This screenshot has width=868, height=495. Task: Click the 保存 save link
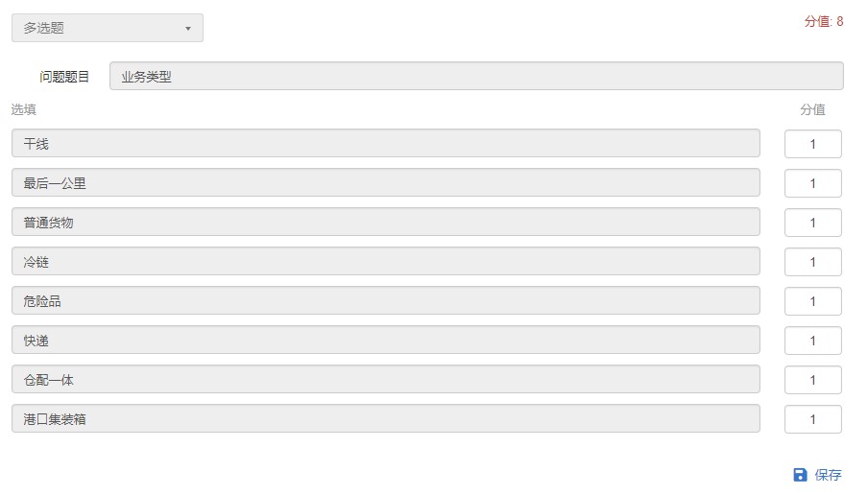click(x=828, y=475)
